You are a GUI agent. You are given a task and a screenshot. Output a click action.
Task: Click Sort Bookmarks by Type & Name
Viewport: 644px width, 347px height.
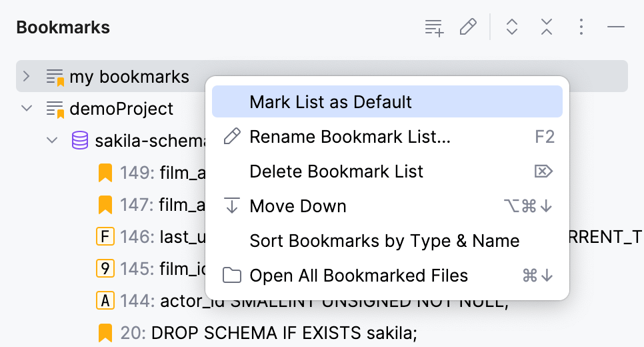[384, 241]
